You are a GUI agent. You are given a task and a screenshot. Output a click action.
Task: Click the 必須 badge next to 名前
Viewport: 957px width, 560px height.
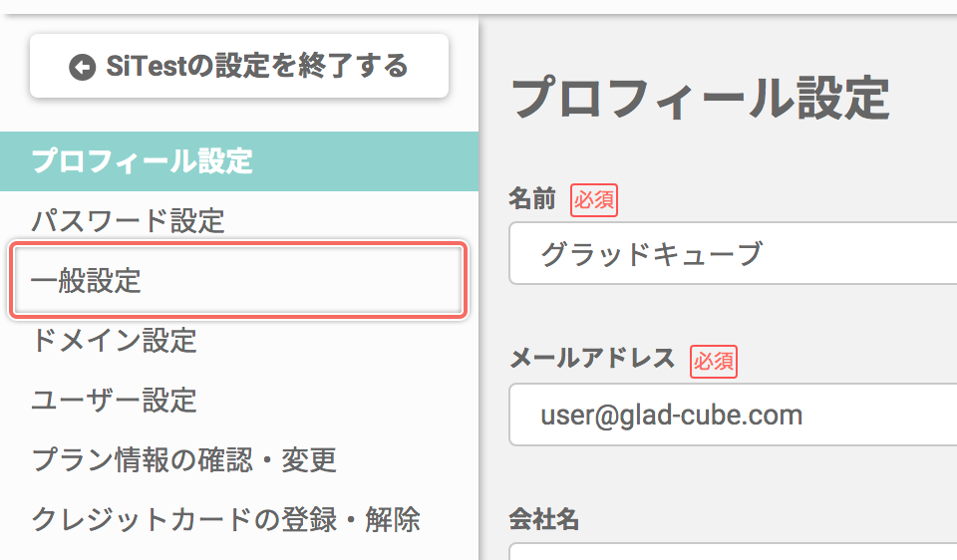click(x=594, y=200)
